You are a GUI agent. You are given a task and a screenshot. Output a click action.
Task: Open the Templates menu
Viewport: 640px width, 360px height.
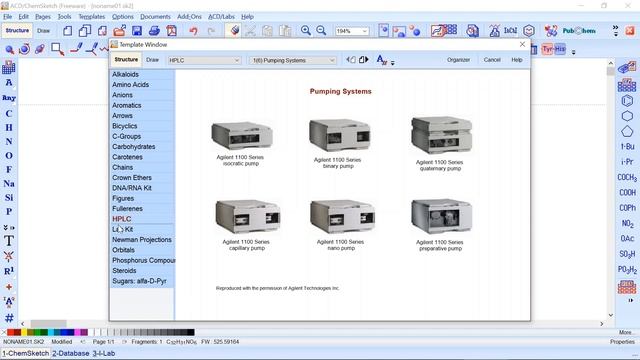pos(91,17)
